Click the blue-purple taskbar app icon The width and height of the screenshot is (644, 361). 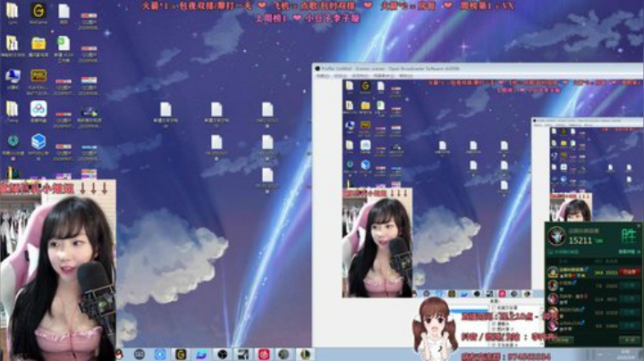tap(201, 354)
